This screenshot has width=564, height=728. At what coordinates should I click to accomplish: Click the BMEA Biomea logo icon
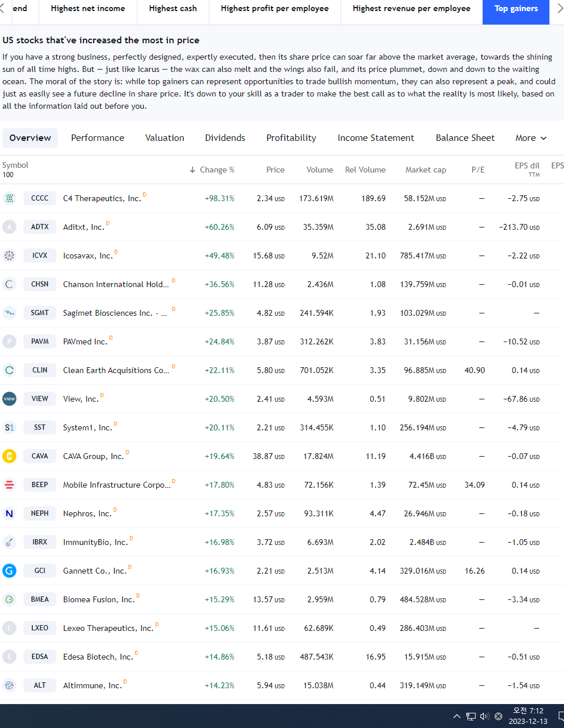pos(9,599)
